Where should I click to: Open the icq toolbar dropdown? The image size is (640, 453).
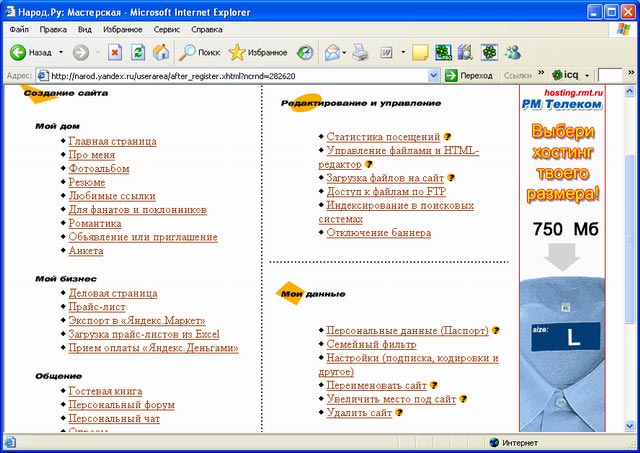(x=587, y=76)
